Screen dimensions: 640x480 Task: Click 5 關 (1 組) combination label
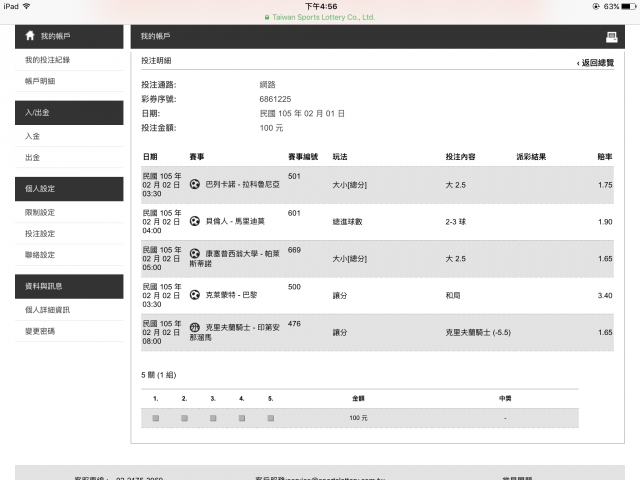159,375
